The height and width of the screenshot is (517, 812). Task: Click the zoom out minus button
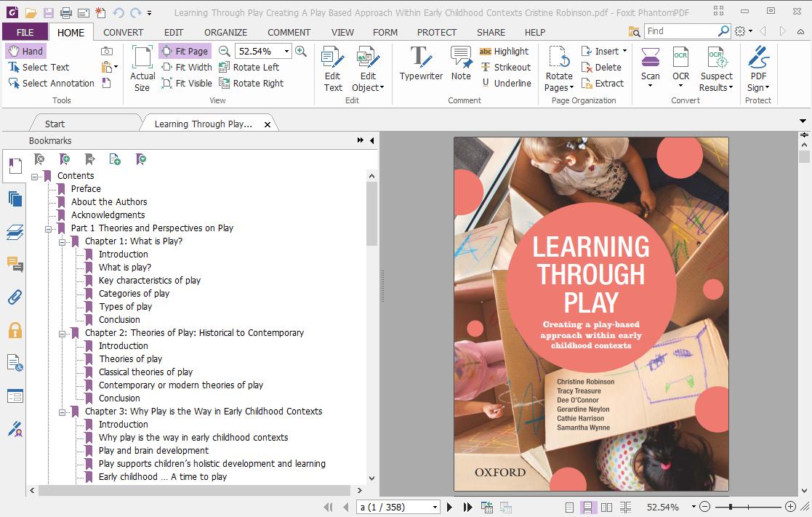pyautogui.click(x=705, y=507)
